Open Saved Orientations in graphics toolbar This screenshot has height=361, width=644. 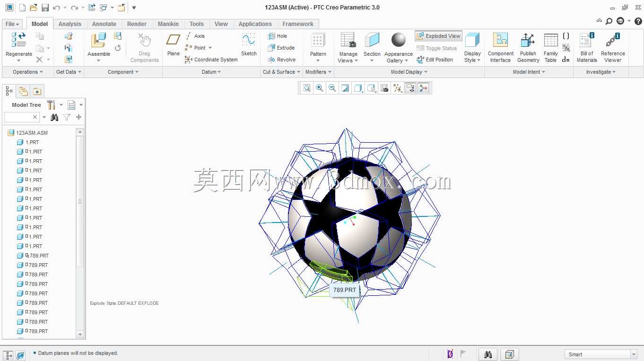pyautogui.click(x=372, y=88)
